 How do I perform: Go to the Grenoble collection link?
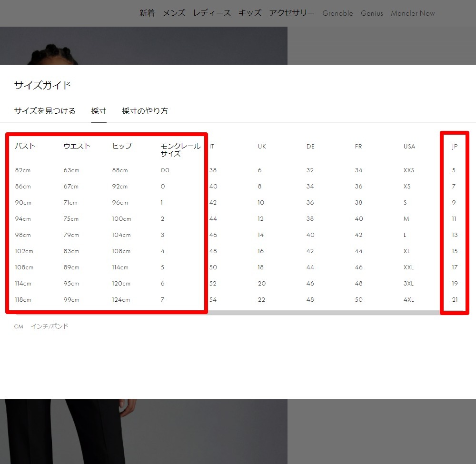337,13
